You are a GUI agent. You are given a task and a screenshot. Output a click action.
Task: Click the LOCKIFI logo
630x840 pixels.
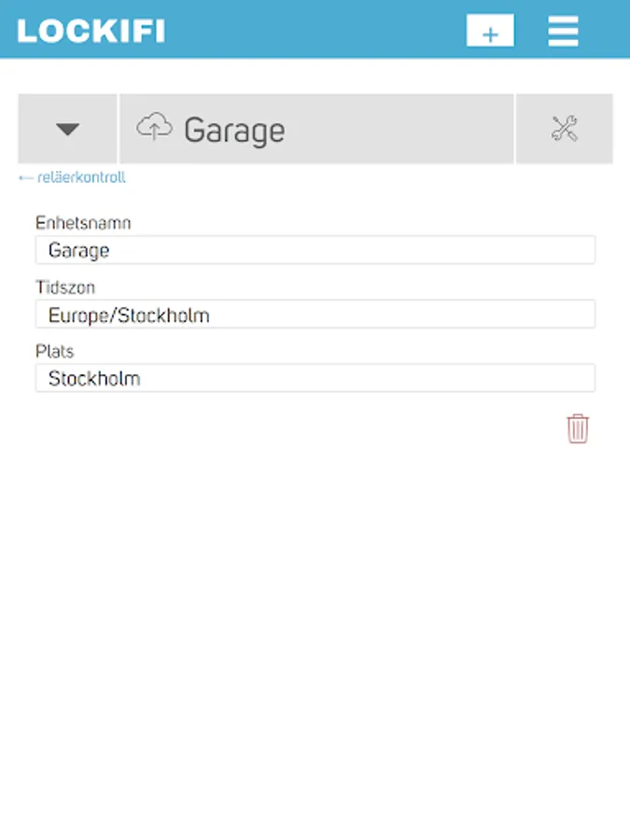tap(91, 31)
